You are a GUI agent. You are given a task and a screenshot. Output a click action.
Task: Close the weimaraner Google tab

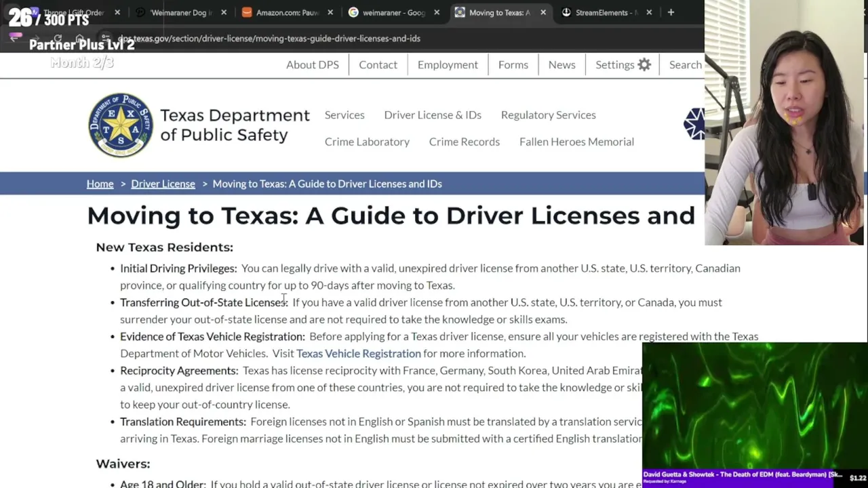(437, 12)
